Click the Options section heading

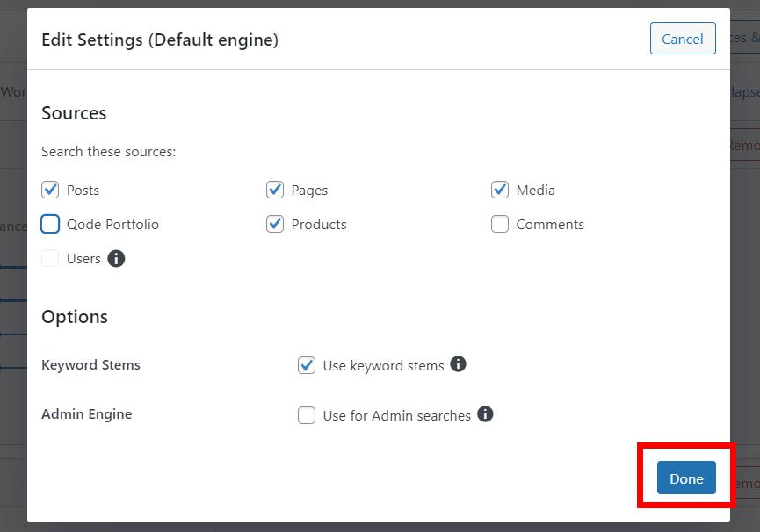coord(75,317)
